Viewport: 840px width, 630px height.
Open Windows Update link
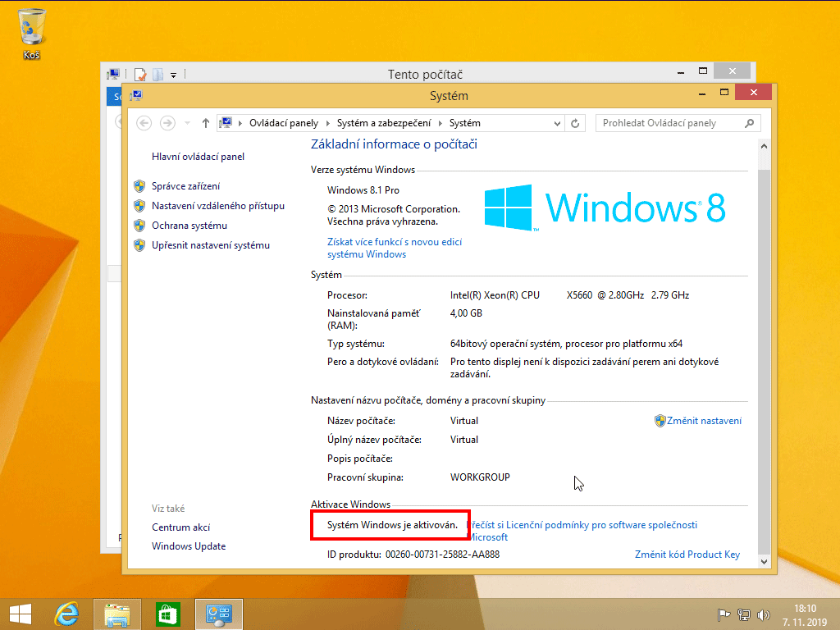189,546
